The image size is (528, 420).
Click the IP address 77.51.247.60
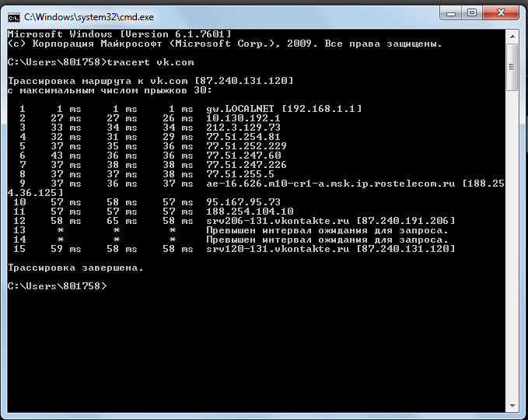[x=243, y=156]
